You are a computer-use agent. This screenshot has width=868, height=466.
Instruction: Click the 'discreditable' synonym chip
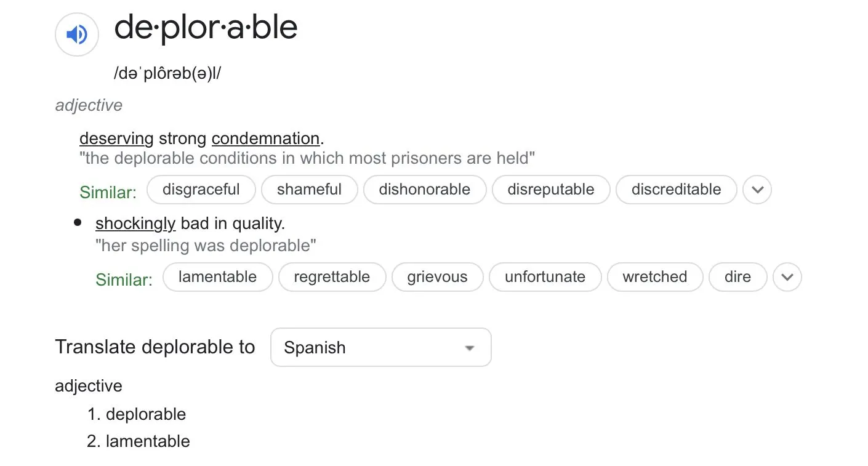click(676, 190)
